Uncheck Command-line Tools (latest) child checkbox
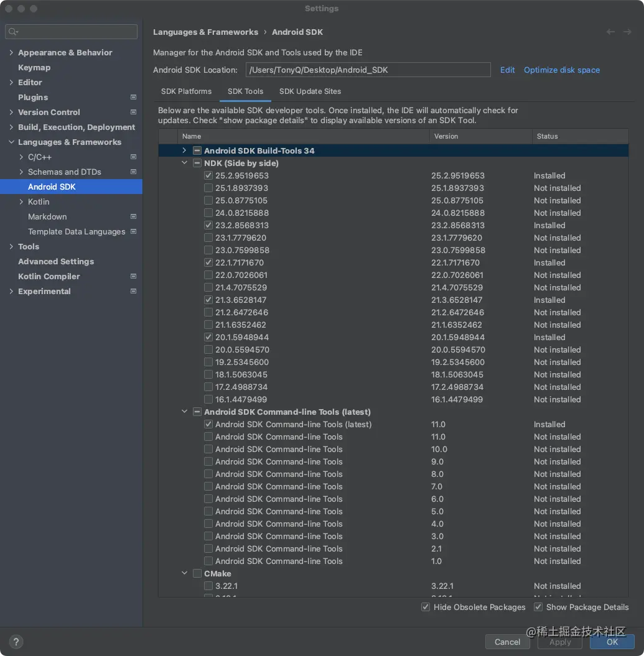Viewport: 644px width, 656px height. pyautogui.click(x=208, y=424)
